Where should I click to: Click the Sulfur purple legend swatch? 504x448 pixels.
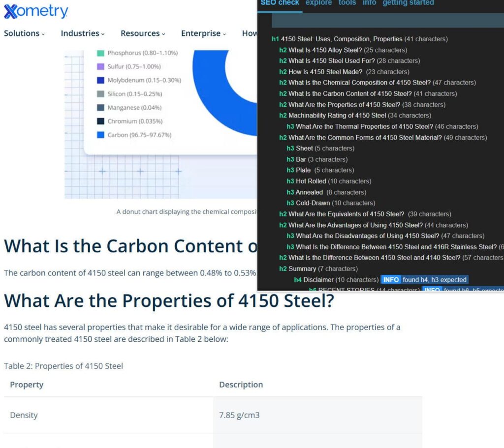pyautogui.click(x=100, y=66)
